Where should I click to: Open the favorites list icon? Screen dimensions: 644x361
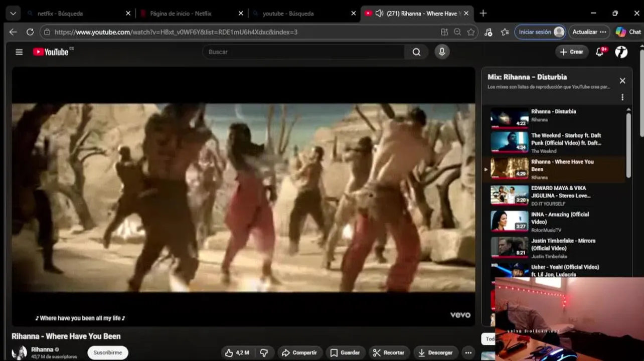pyautogui.click(x=505, y=32)
